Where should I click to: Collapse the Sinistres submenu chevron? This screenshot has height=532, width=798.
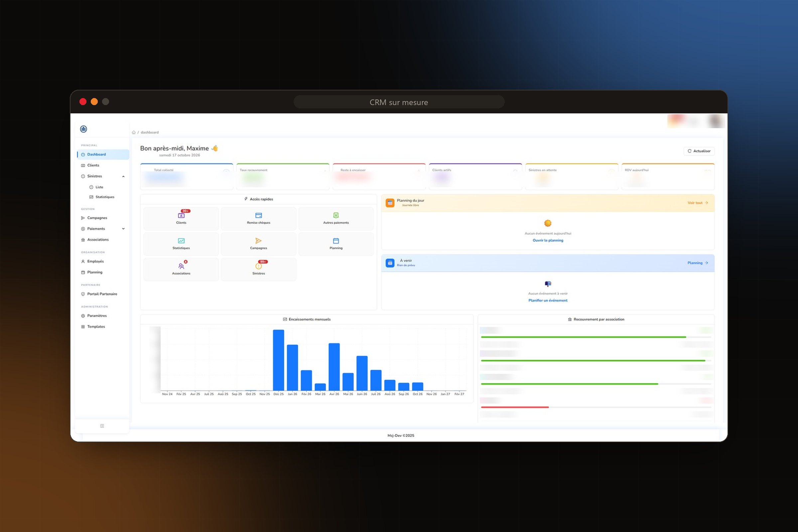click(x=123, y=177)
